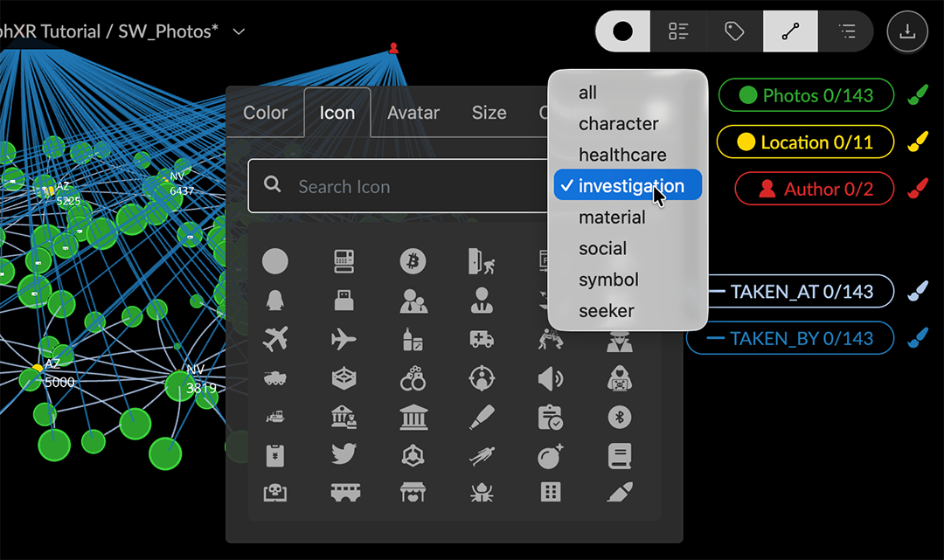Viewport: 944px width, 560px height.
Task: Switch to the Color tab
Action: click(265, 113)
